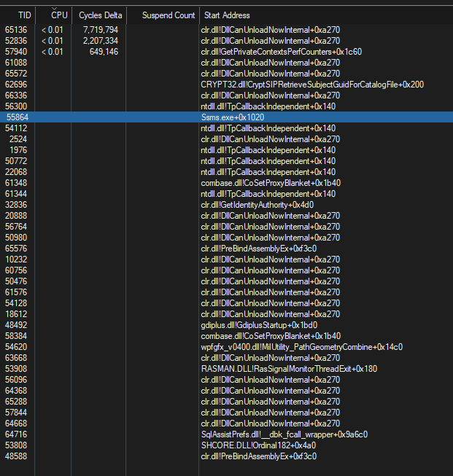Select CRYPT32.dll!CryptSIPRetrieveSubjectGuidForCatalogFile+0x200 row
The width and height of the screenshot is (453, 476).
point(226,85)
